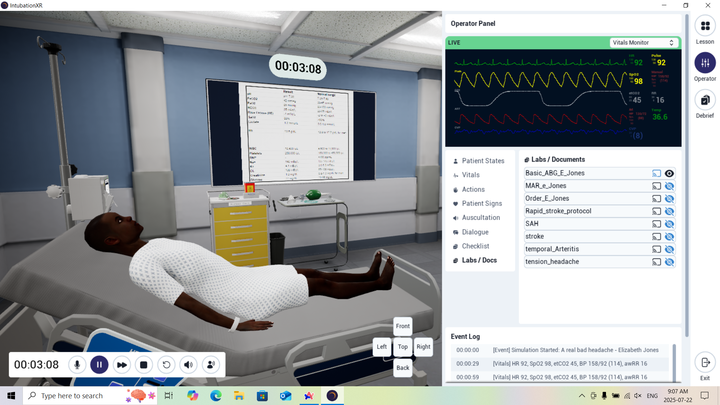Show stroke document with eye toggle
Viewport: 720px width, 405px height.
[669, 236]
